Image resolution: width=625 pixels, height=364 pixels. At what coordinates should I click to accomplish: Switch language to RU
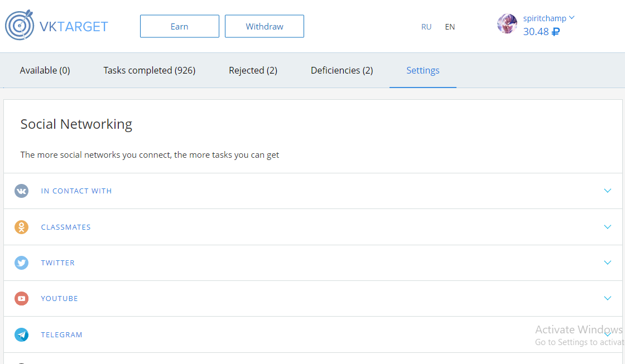[426, 27]
